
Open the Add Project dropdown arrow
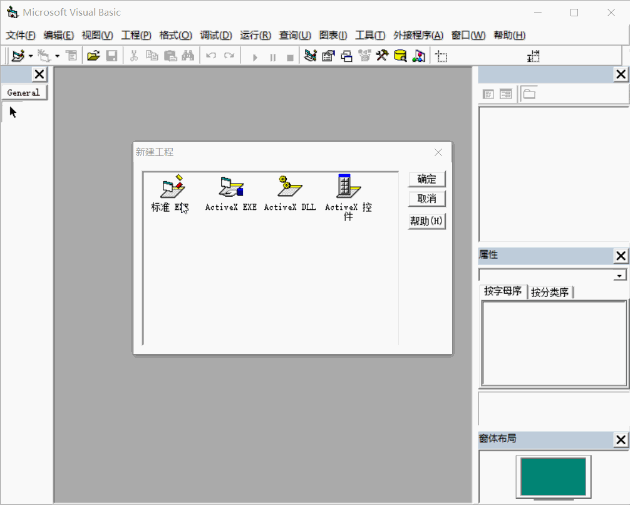click(31, 56)
